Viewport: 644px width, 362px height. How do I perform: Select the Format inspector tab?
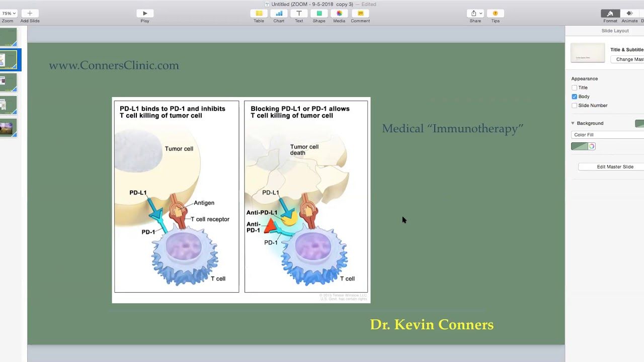(x=610, y=14)
